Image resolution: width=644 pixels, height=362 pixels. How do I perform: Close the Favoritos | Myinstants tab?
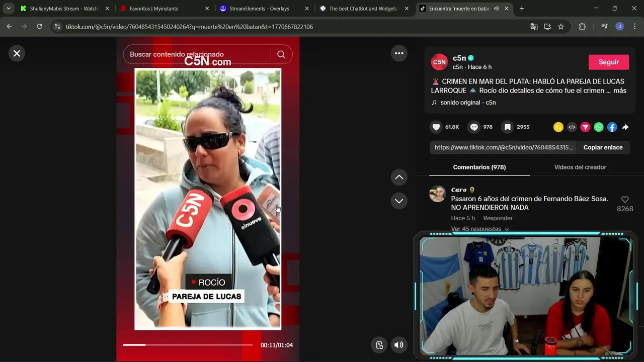(x=207, y=9)
